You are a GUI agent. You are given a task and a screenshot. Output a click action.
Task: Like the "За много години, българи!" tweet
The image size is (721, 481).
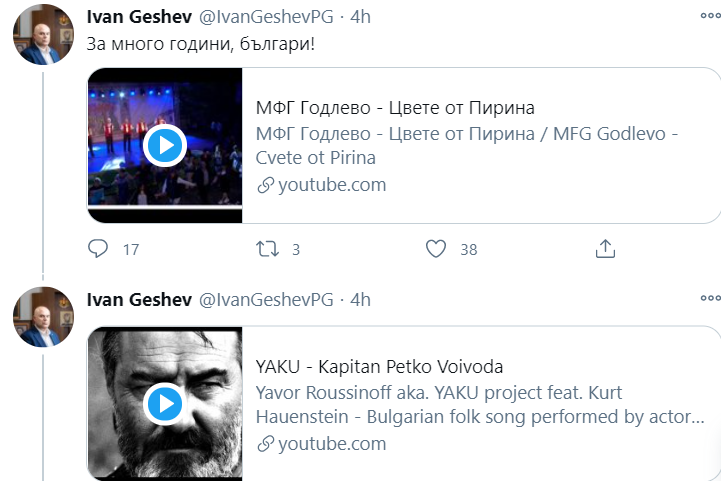pos(436,249)
